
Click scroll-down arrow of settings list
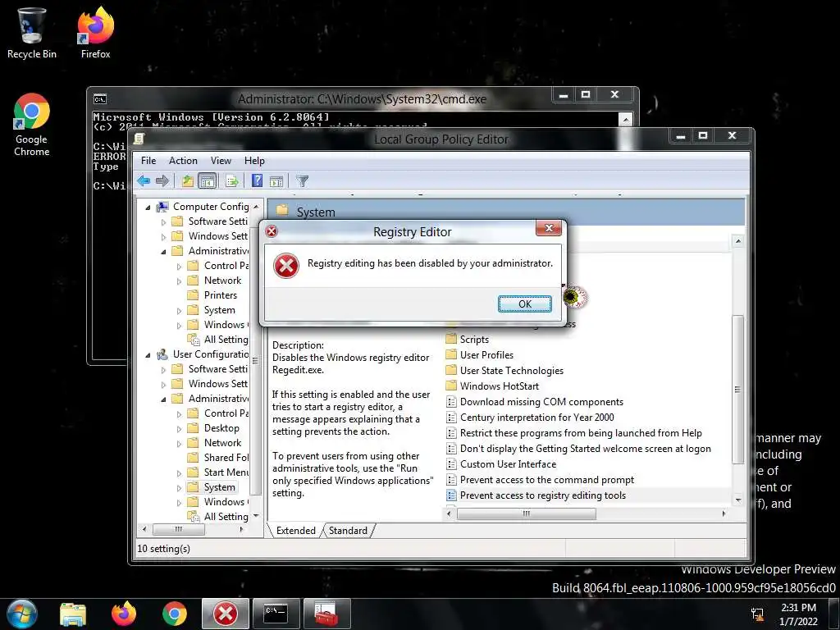click(738, 500)
